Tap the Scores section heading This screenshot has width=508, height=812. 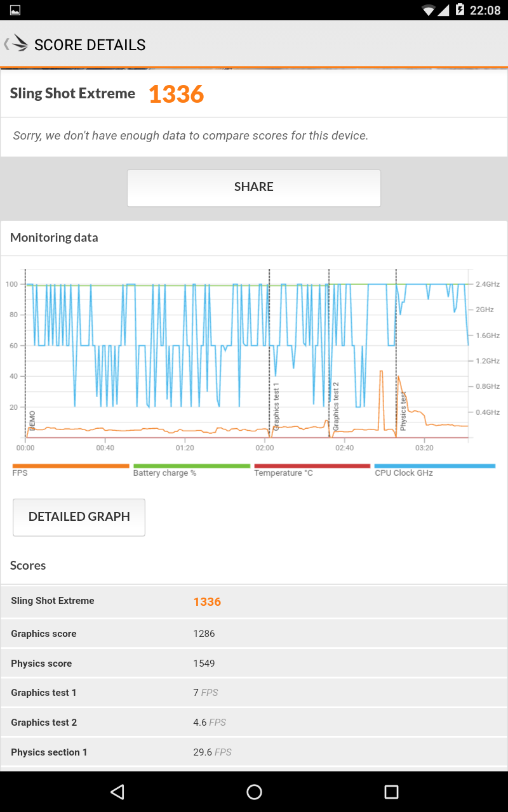point(28,565)
